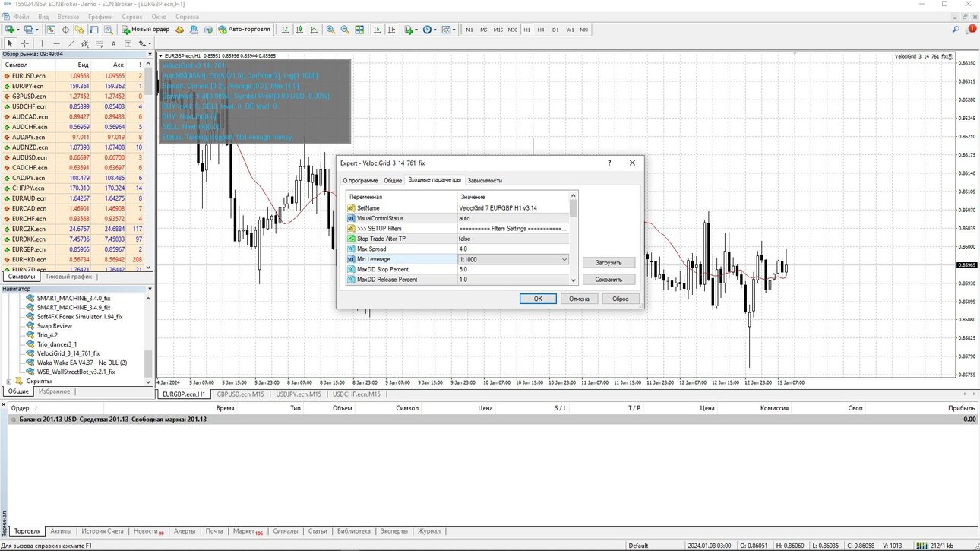Select the arrow cursor tool

pyautogui.click(x=10, y=43)
